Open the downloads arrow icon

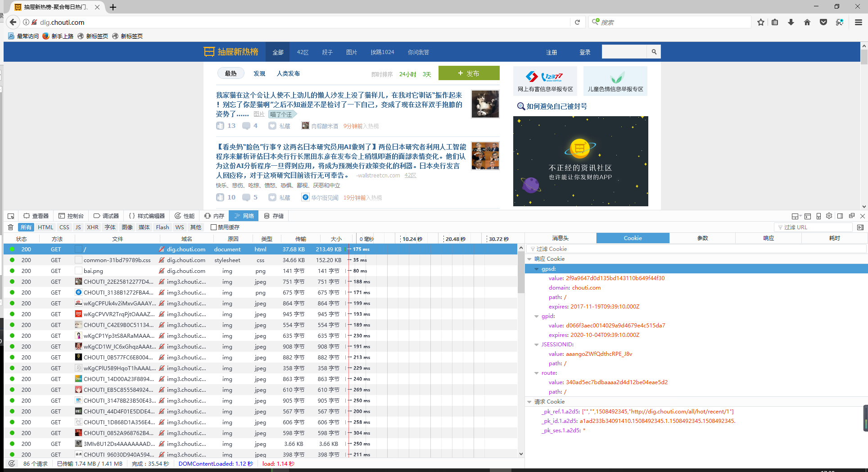pos(791,22)
